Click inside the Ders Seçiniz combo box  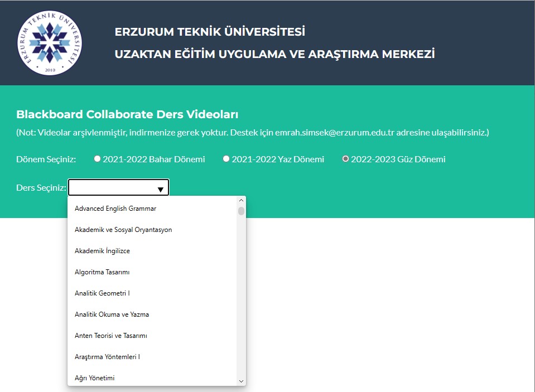pyautogui.click(x=112, y=188)
